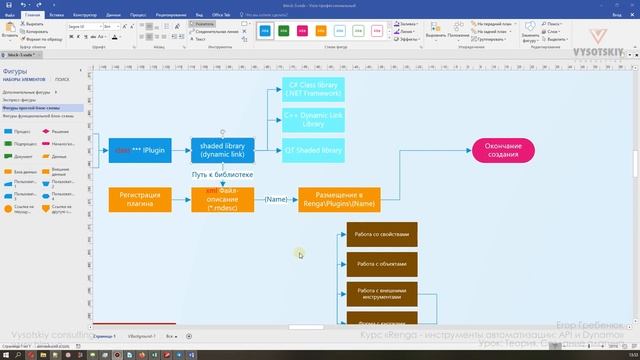Open Group (Группировать) menu
The image size is (640, 360).
[489, 39]
